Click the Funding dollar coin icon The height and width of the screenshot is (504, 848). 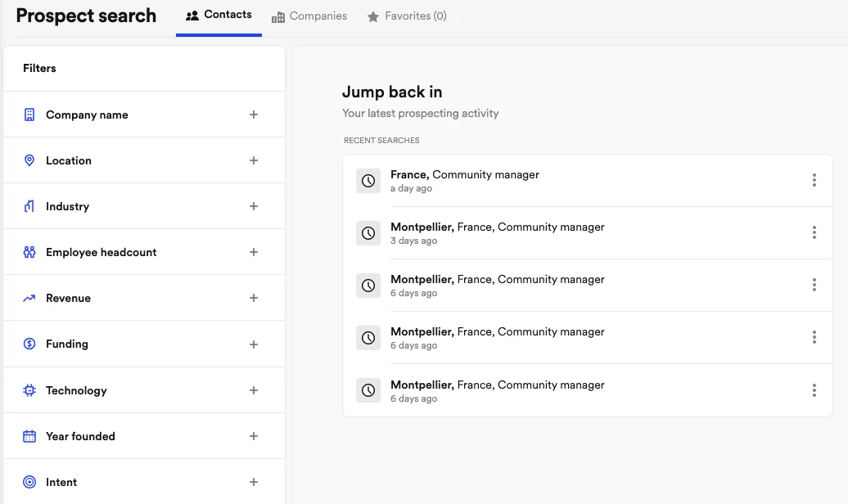tap(29, 344)
